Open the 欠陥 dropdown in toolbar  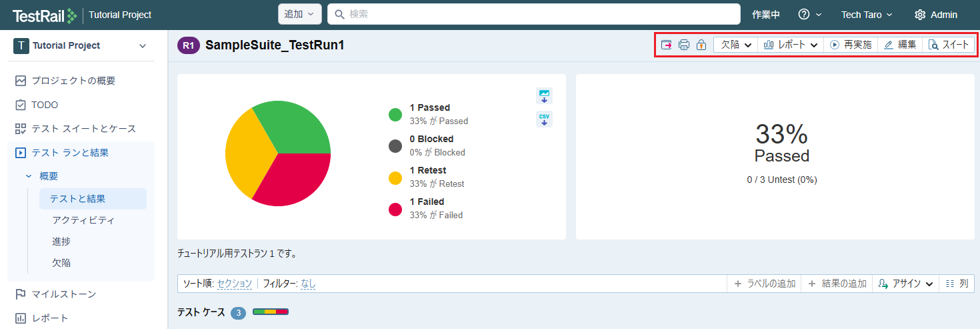pyautogui.click(x=736, y=45)
